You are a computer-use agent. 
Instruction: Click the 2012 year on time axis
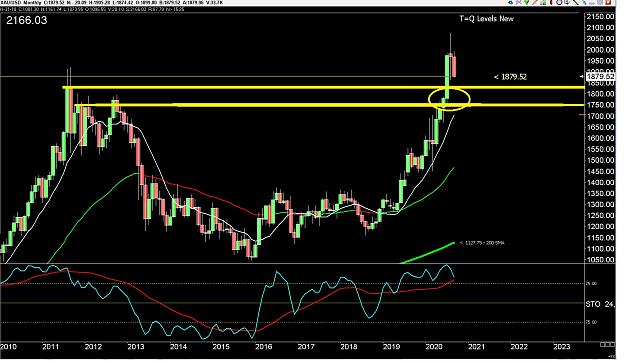tap(93, 347)
